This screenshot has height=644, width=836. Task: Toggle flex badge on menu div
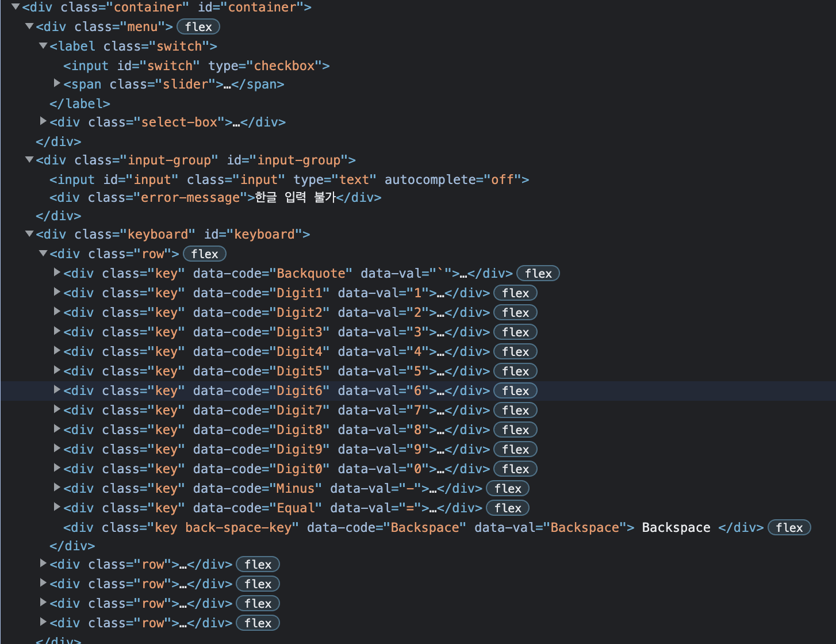coord(198,27)
